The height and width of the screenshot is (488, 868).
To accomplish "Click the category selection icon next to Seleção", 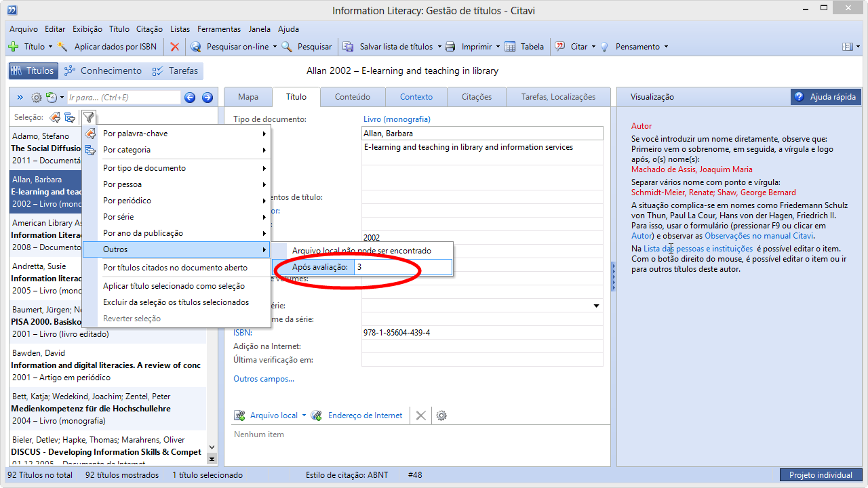I will tap(70, 117).
